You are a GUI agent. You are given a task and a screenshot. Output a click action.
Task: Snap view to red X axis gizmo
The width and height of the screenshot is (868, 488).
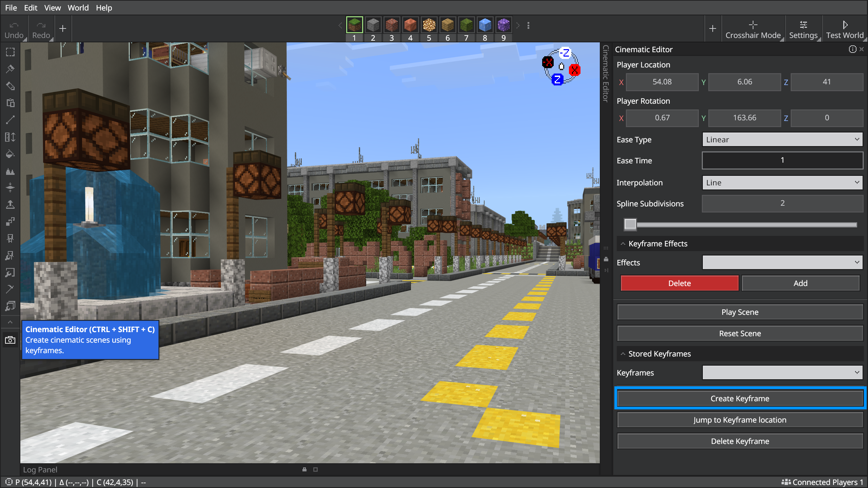[x=574, y=70]
